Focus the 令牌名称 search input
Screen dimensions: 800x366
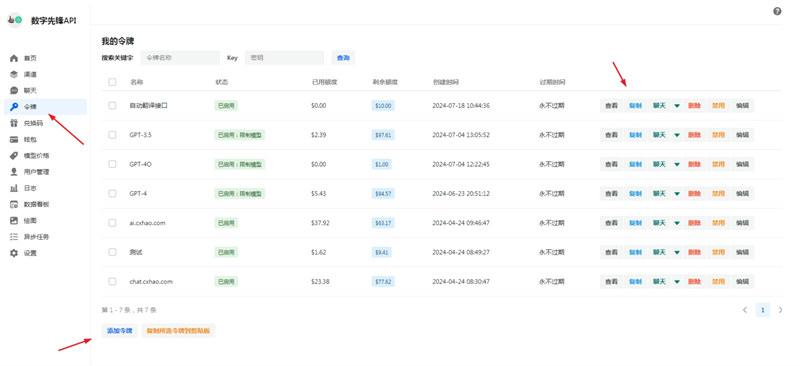point(180,58)
